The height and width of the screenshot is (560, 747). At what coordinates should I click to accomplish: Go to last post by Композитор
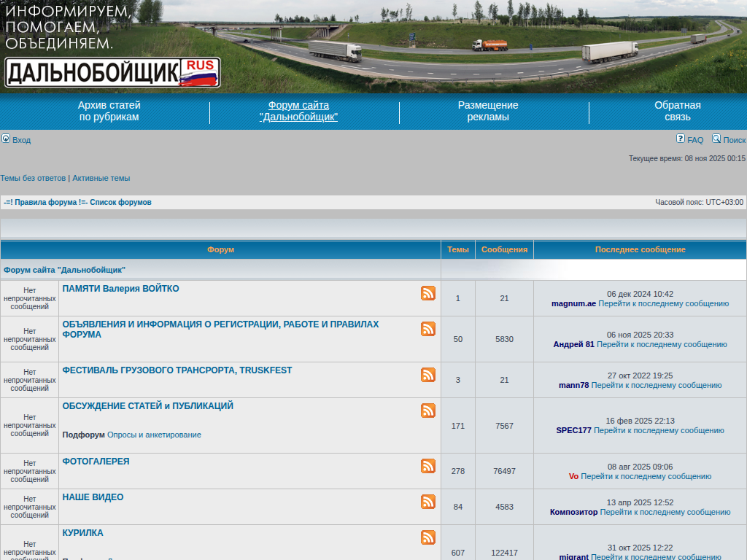pos(665,512)
